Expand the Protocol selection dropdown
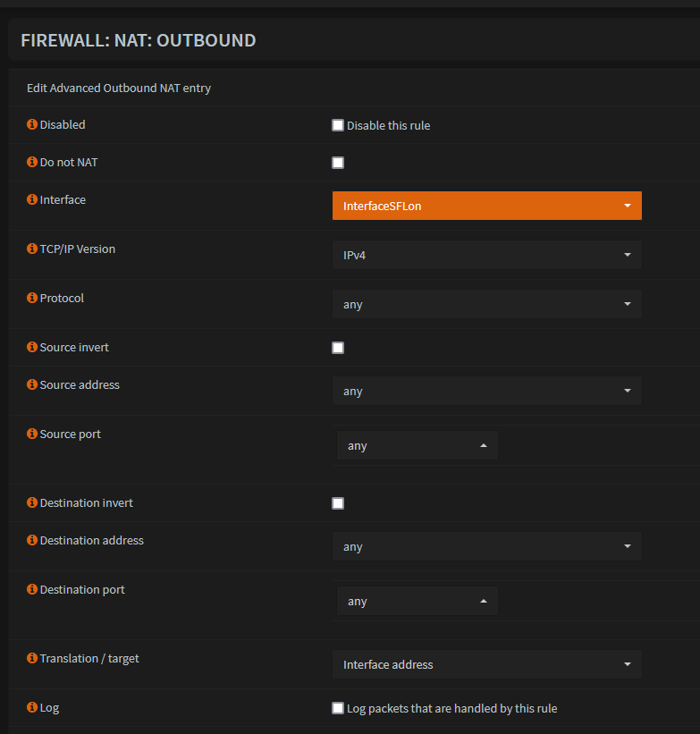The height and width of the screenshot is (734, 700). 486,304
